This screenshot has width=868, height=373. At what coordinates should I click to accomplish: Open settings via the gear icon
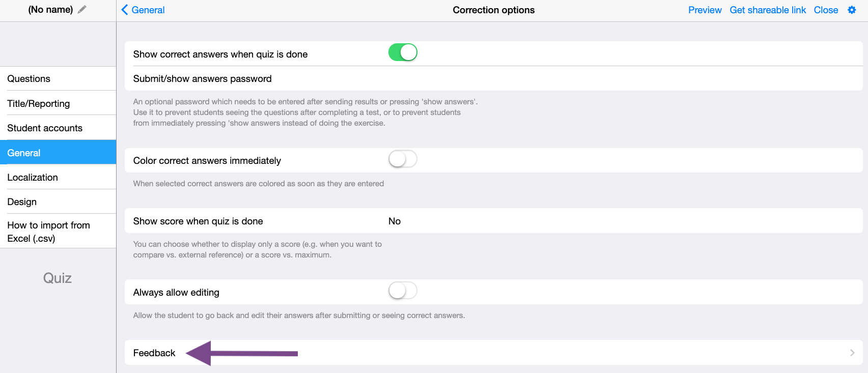(852, 9)
